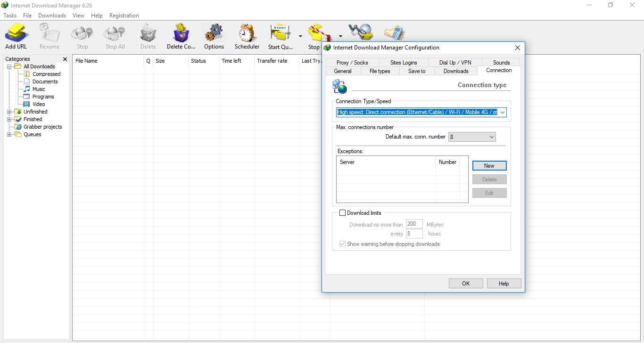644x343 pixels.
Task: Select the Documents category
Action: [45, 82]
